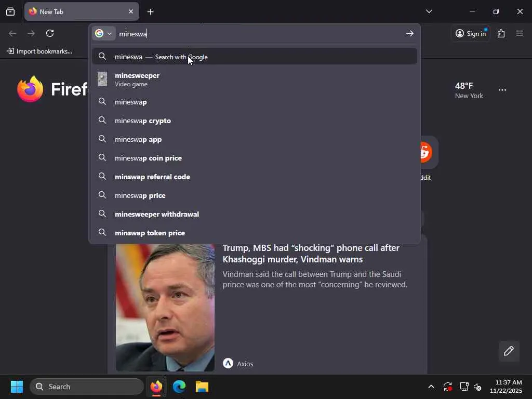Click the muted volume tray icon
The height and width of the screenshot is (399, 532).
pyautogui.click(x=477, y=387)
